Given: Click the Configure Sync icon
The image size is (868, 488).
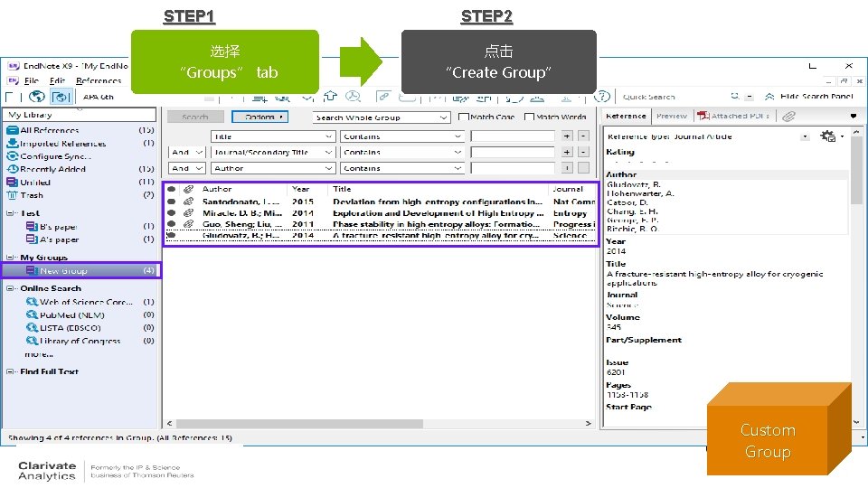Looking at the screenshot, I should 12,156.
